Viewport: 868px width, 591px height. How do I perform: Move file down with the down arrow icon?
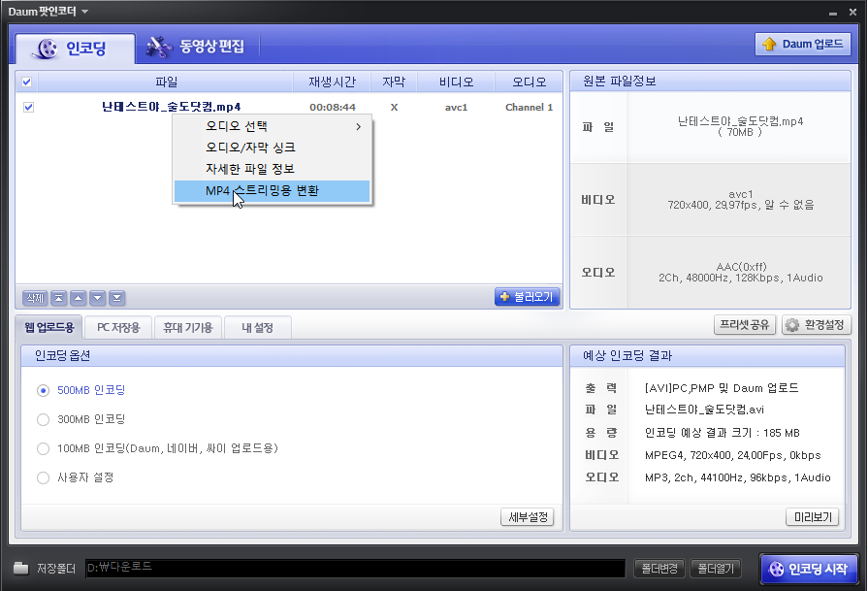pos(97,298)
